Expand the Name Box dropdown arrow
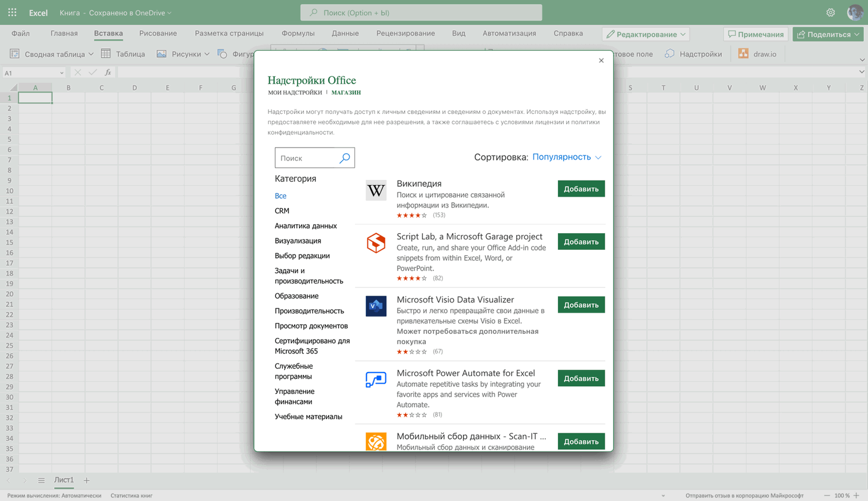868x501 pixels. [x=61, y=73]
